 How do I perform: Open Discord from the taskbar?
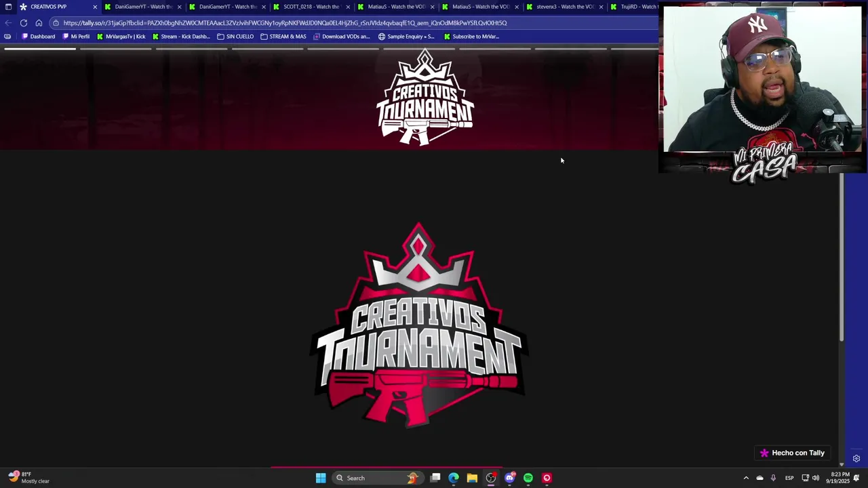[510, 478]
